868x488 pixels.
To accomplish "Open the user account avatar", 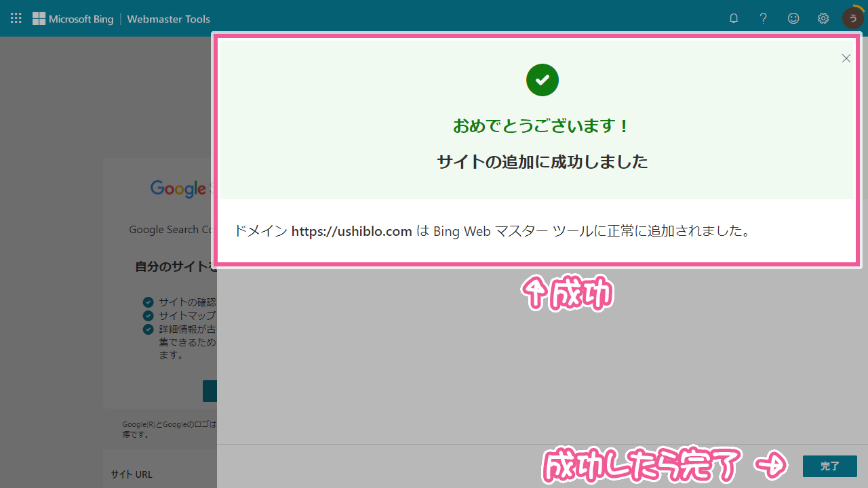I will [852, 18].
